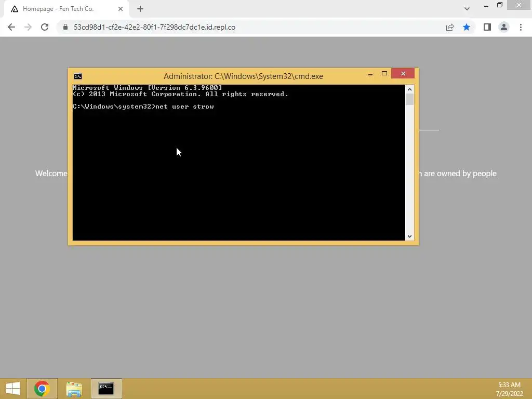Viewport: 532px width, 399px height.
Task: Select Command Prompt taskbar button
Action: point(106,389)
